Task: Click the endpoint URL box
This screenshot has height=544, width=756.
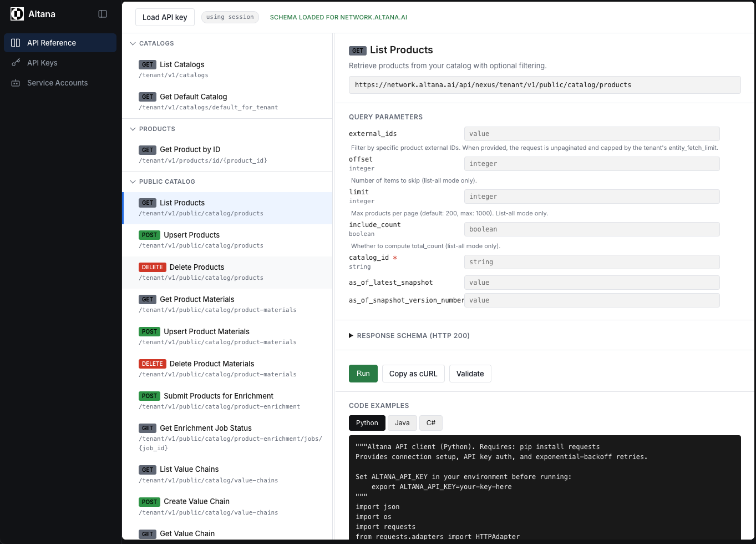Action: click(x=545, y=85)
